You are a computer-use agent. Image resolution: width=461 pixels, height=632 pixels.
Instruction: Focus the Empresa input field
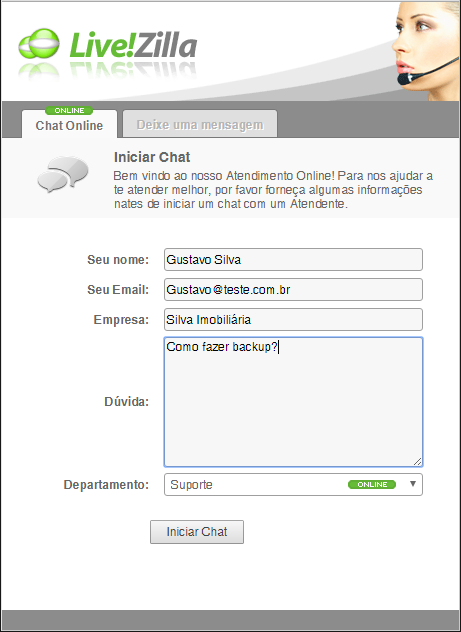pos(293,320)
